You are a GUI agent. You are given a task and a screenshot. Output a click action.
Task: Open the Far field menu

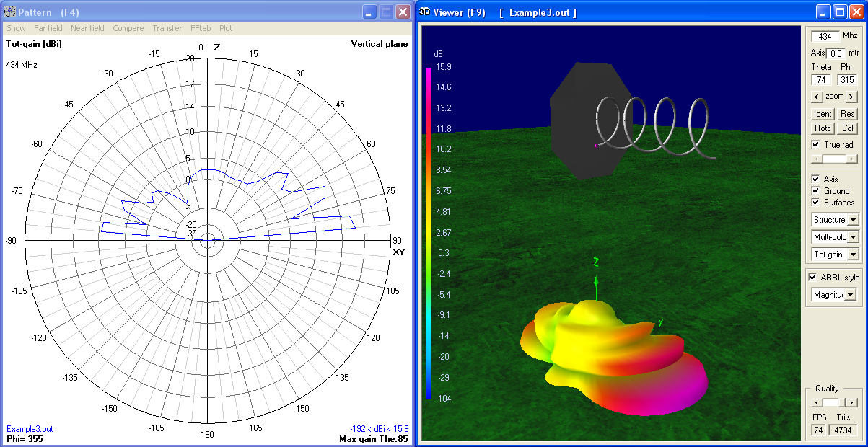point(48,28)
